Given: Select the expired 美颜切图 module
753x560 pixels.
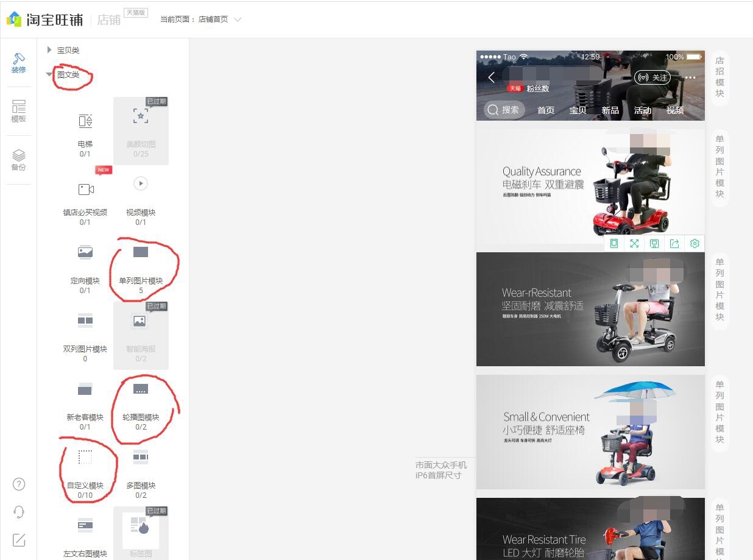Looking at the screenshot, I should click(x=141, y=131).
